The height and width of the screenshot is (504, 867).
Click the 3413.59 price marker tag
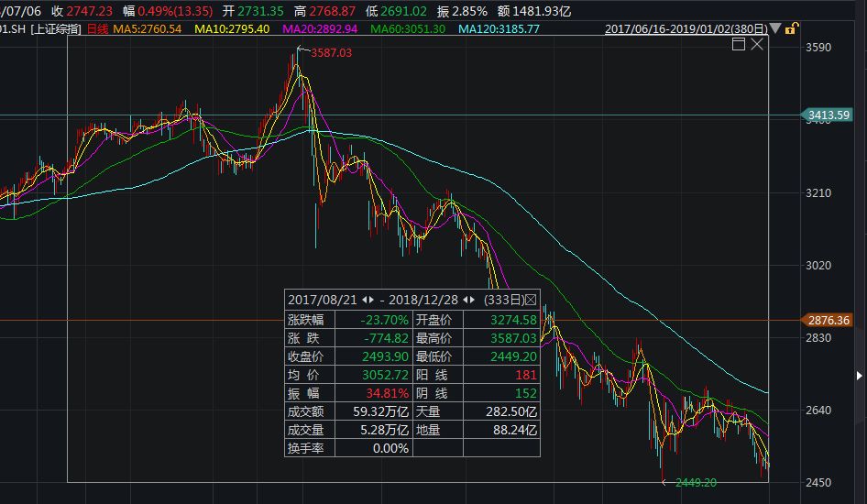click(829, 115)
